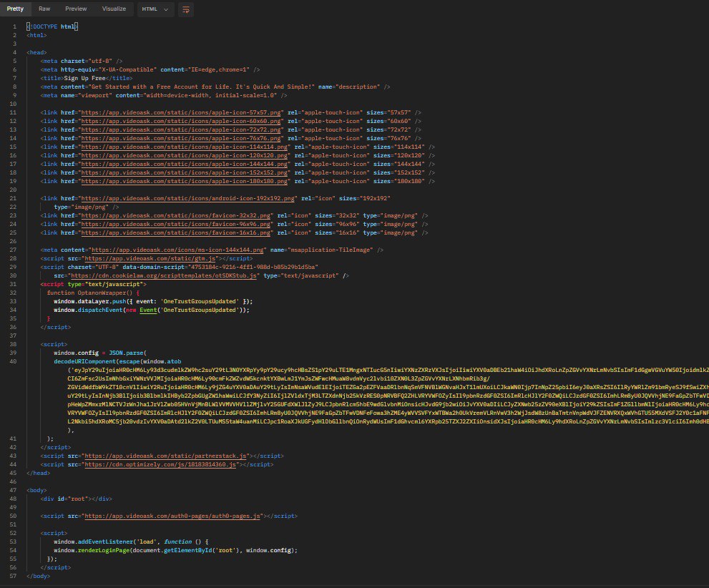Switch to the Raw tab
This screenshot has height=588, width=709.
[x=44, y=9]
